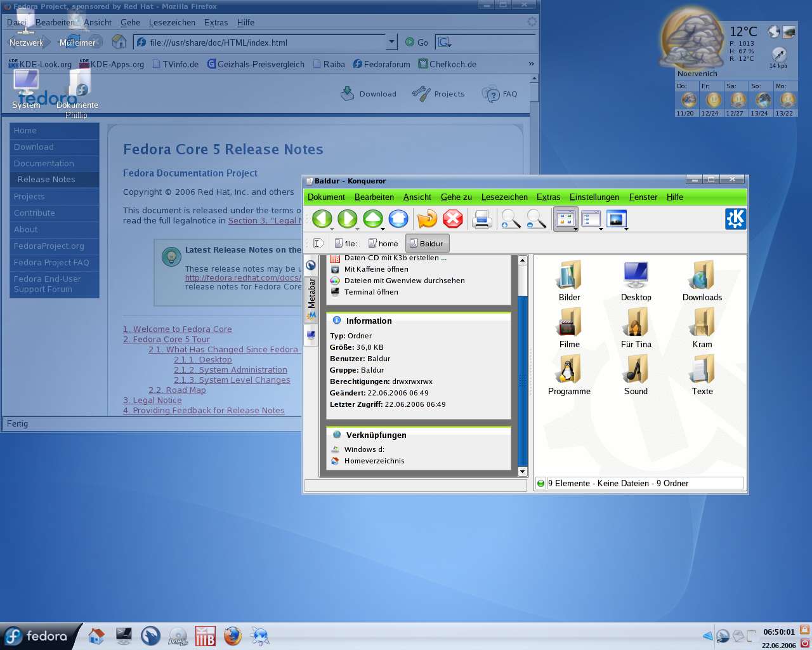Open Firefox's Extras menu
Screen dimensions: 812x650
coord(216,22)
